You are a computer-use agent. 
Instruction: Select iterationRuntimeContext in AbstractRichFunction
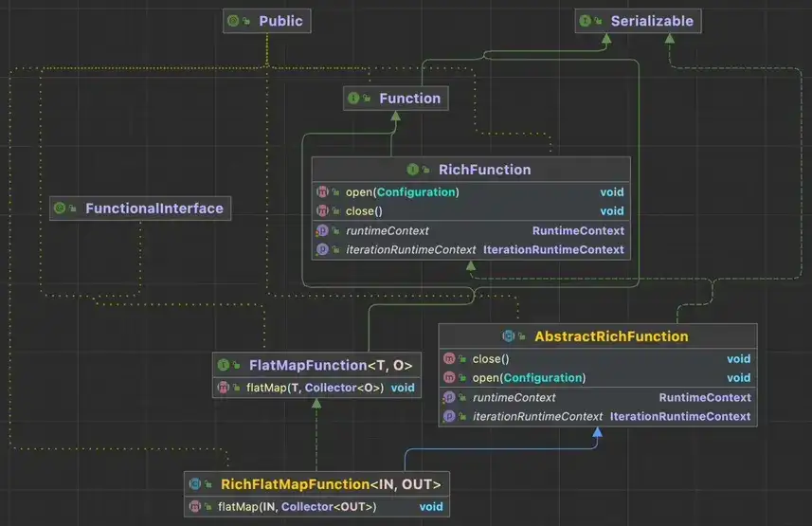(x=537, y=417)
